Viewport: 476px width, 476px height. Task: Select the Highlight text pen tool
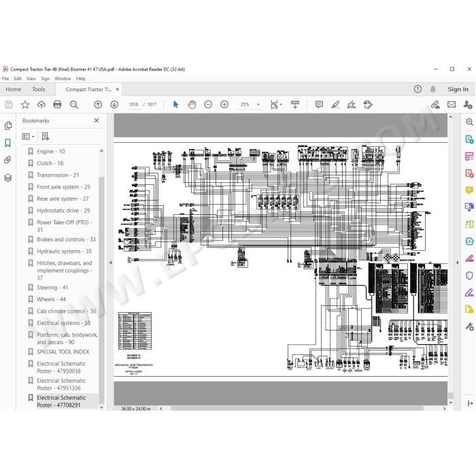[x=335, y=105]
